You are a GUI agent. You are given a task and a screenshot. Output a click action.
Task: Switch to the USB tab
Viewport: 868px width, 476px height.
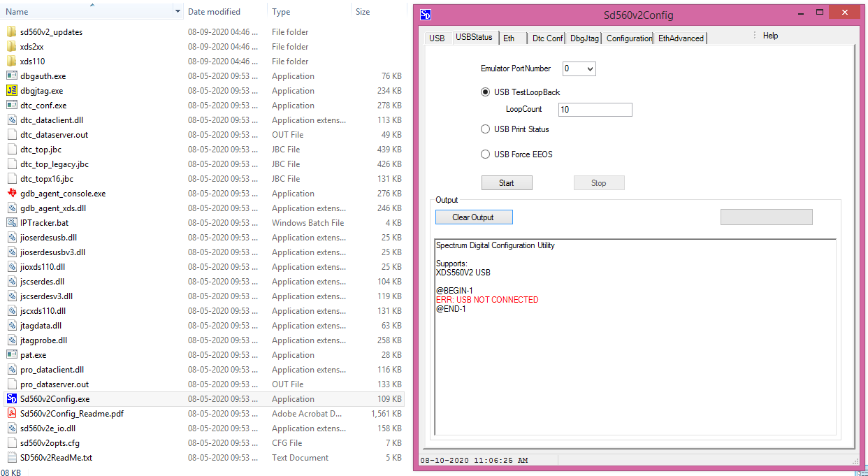click(437, 38)
